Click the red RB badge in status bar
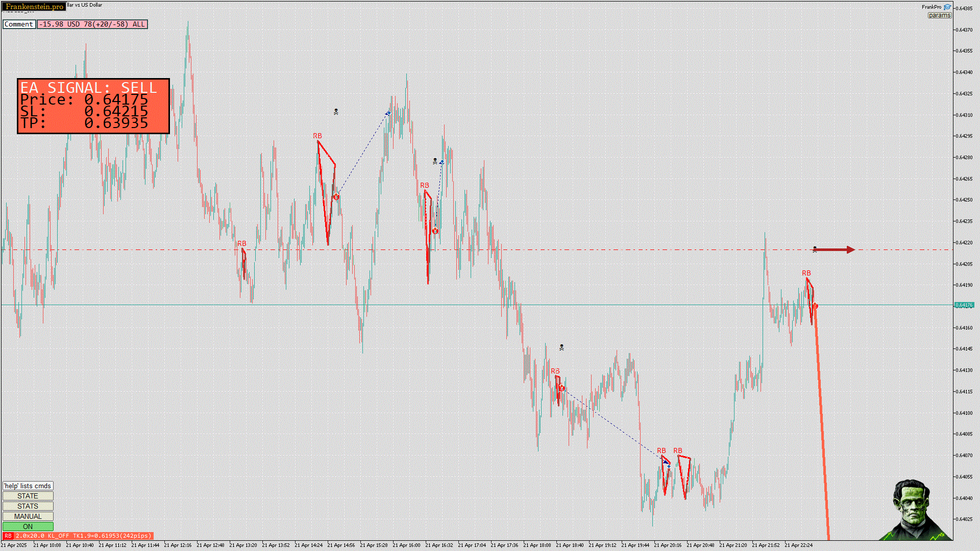This screenshot has width=980, height=551. point(8,536)
